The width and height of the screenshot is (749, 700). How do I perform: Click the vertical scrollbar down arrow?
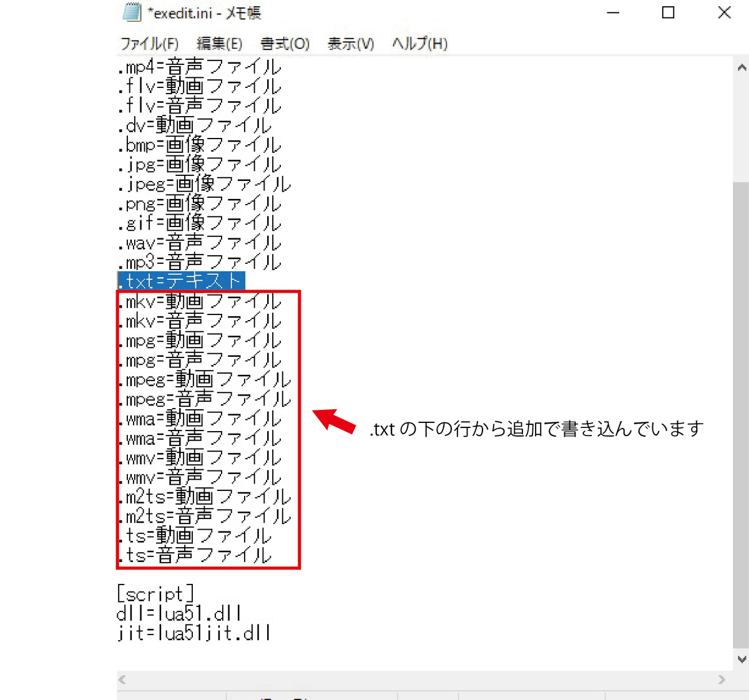point(742,659)
